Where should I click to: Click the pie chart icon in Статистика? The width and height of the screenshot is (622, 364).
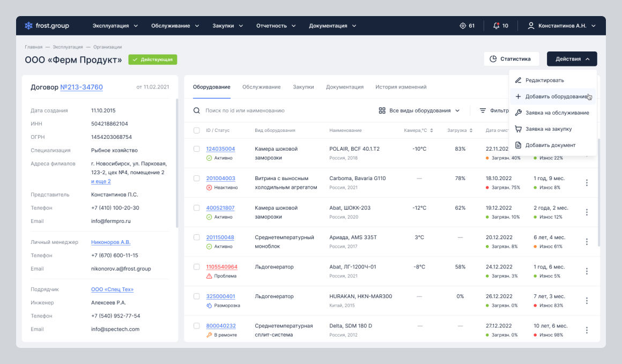coord(493,58)
